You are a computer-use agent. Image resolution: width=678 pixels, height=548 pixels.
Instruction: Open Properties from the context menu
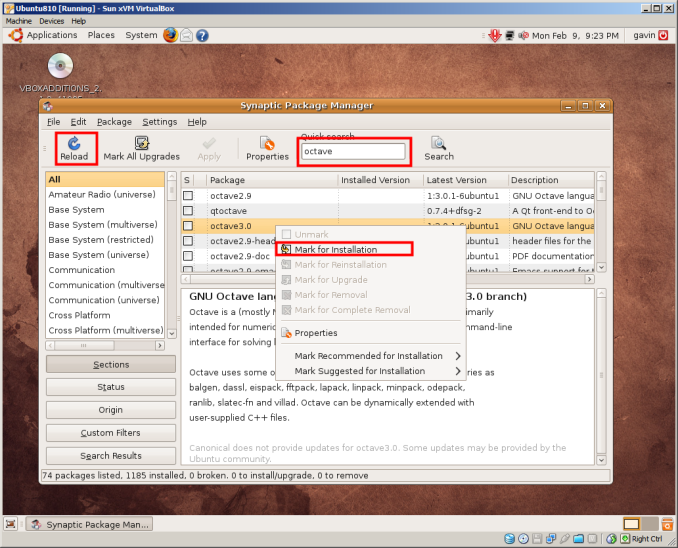click(371, 333)
